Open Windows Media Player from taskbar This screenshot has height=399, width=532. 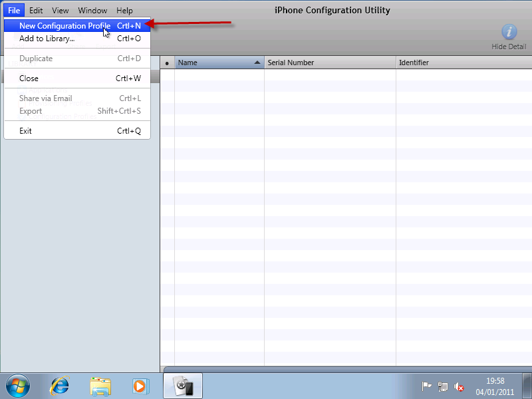click(140, 386)
